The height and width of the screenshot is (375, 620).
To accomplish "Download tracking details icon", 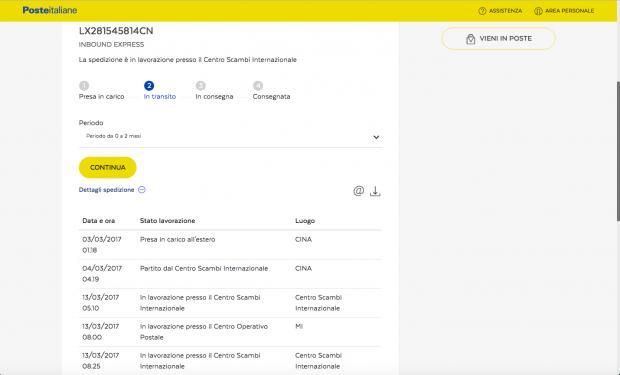I will coord(375,191).
